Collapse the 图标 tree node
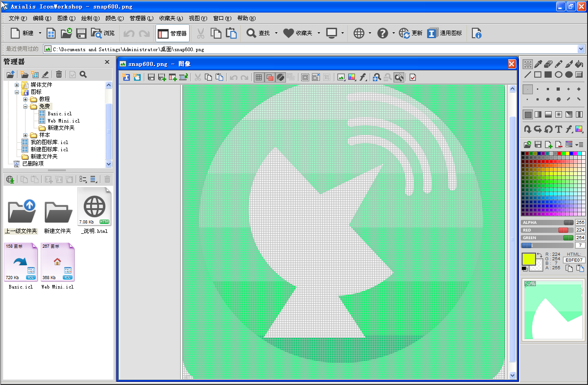This screenshot has width=588, height=385. click(x=17, y=92)
